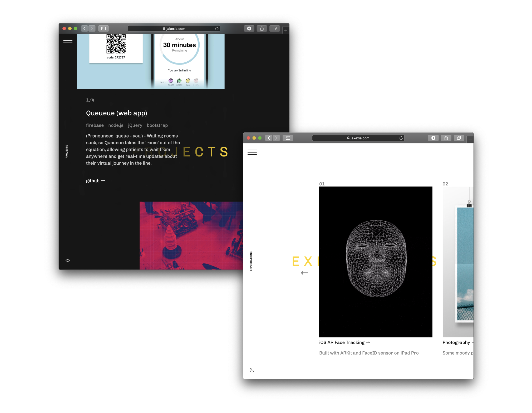532x413 pixels.
Task: Click the back navigation arrow in the front window
Action: point(269,138)
